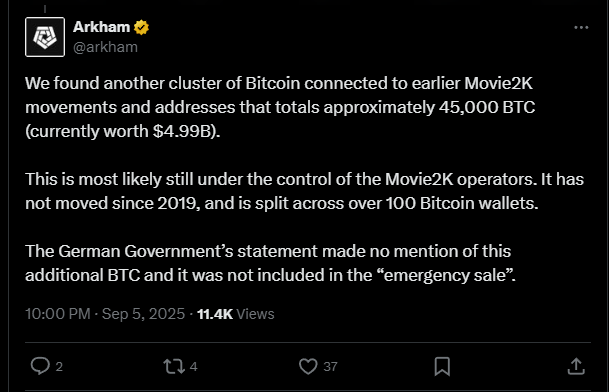Image resolution: width=609 pixels, height=392 pixels.
Task: Click the repost arrows icon
Action: 174,366
